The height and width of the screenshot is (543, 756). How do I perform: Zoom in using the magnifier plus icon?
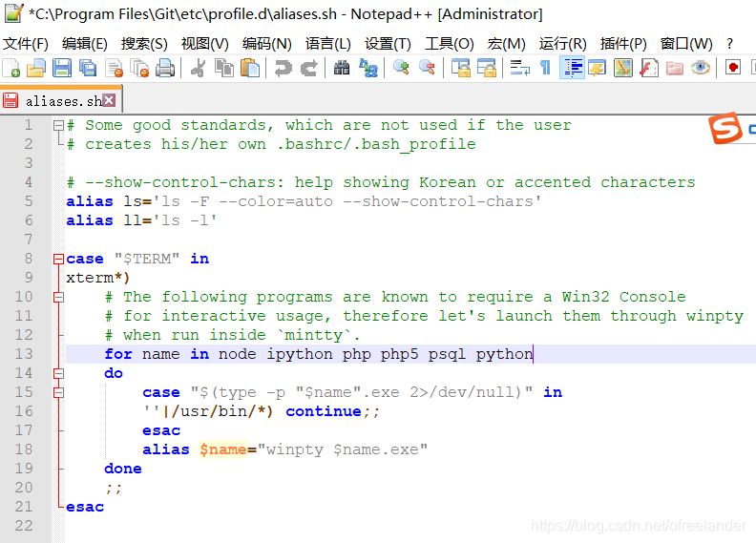pyautogui.click(x=401, y=68)
